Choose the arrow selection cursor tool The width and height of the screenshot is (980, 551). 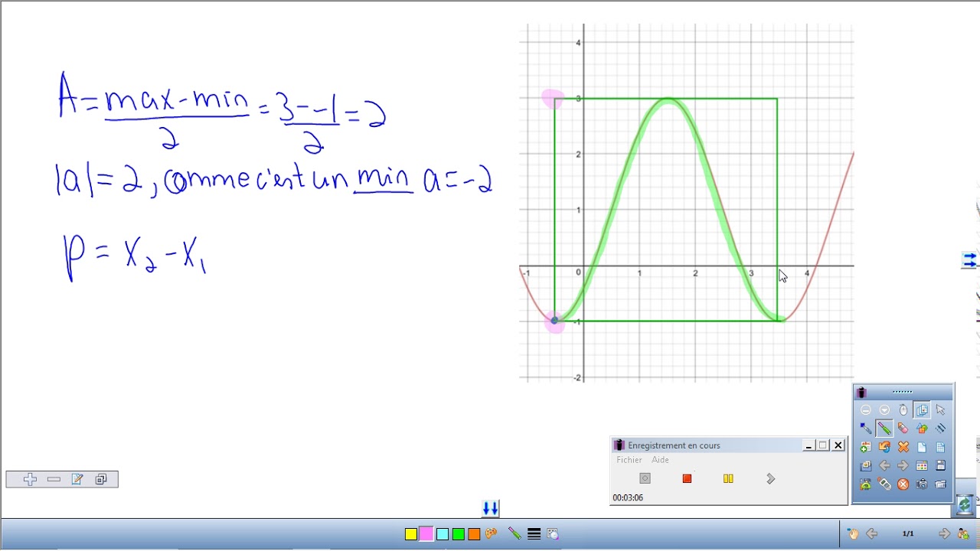[x=940, y=410]
